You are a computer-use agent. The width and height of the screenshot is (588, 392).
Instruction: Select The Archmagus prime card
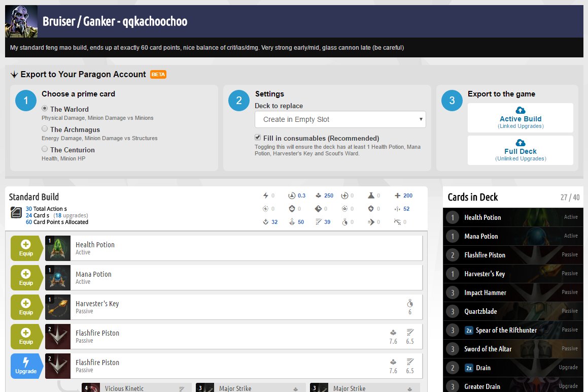coord(45,129)
